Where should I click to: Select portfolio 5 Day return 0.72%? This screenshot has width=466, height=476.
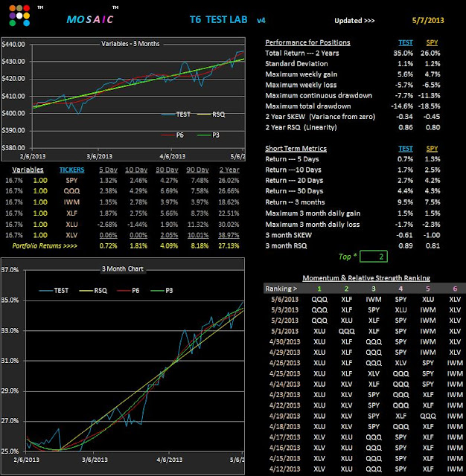tap(108, 245)
